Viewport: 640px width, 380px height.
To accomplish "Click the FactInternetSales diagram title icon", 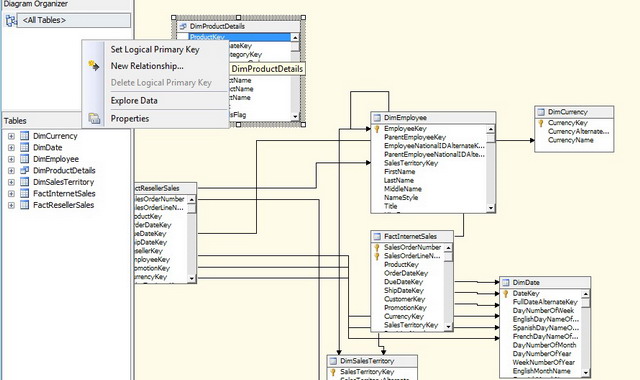I will click(x=377, y=236).
